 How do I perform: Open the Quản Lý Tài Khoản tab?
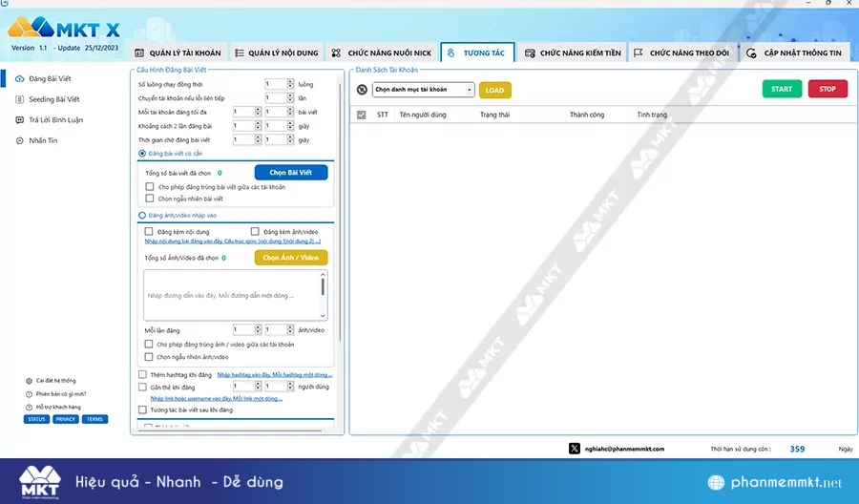coord(178,53)
